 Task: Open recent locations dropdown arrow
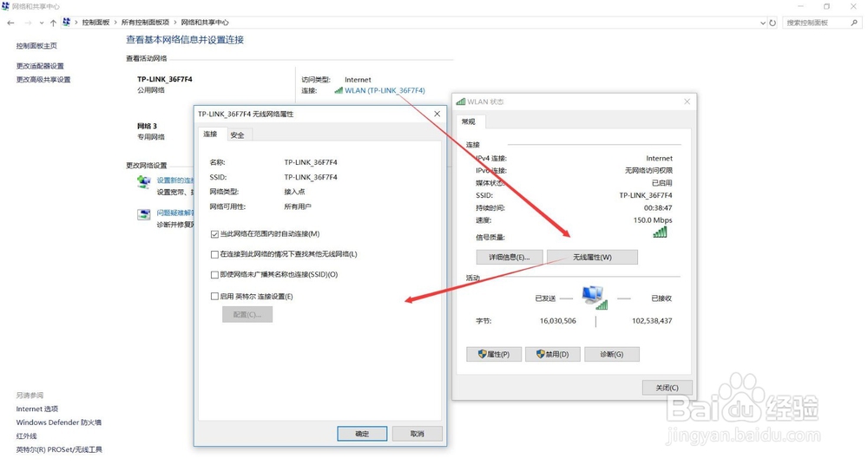pos(42,23)
